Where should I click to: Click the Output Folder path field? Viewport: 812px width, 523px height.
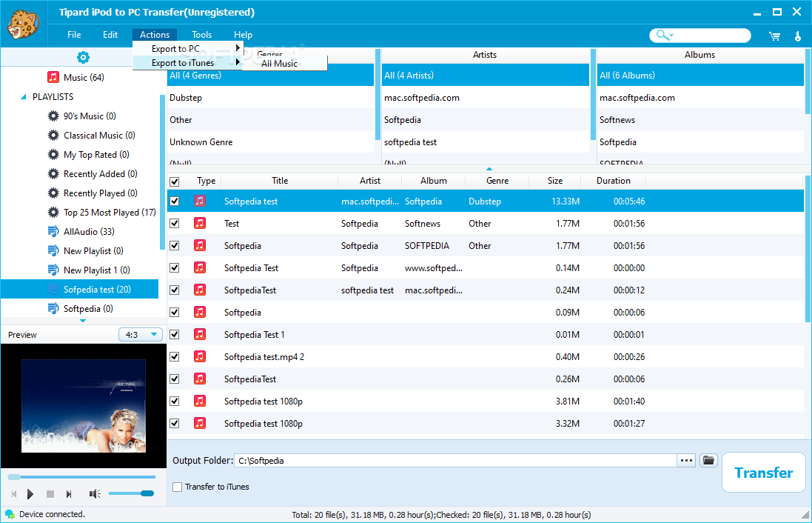[x=456, y=460]
